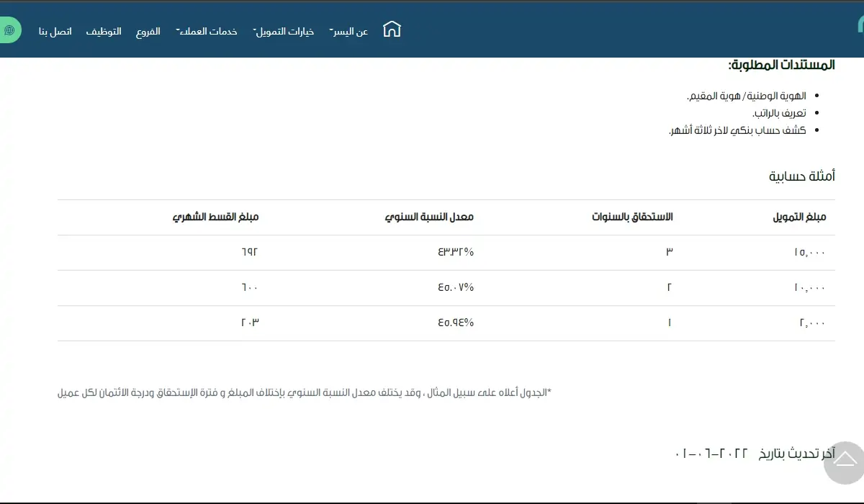Click the مبلغ القسط الشهري column header

(x=215, y=217)
